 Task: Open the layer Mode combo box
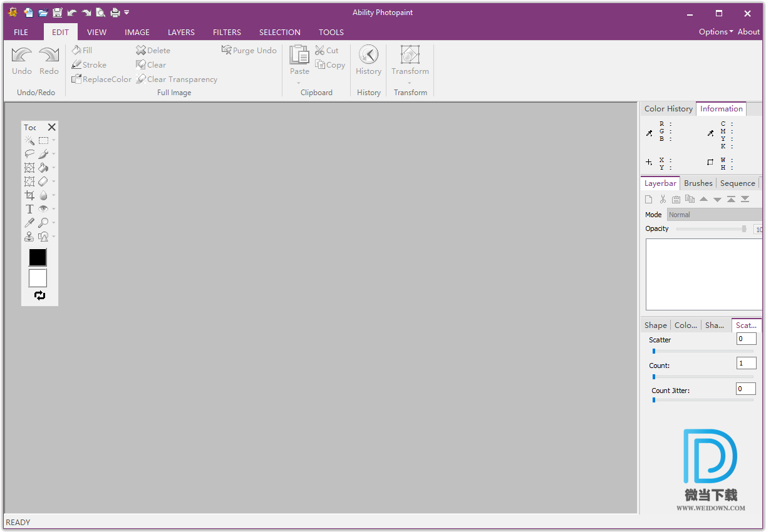pyautogui.click(x=714, y=215)
